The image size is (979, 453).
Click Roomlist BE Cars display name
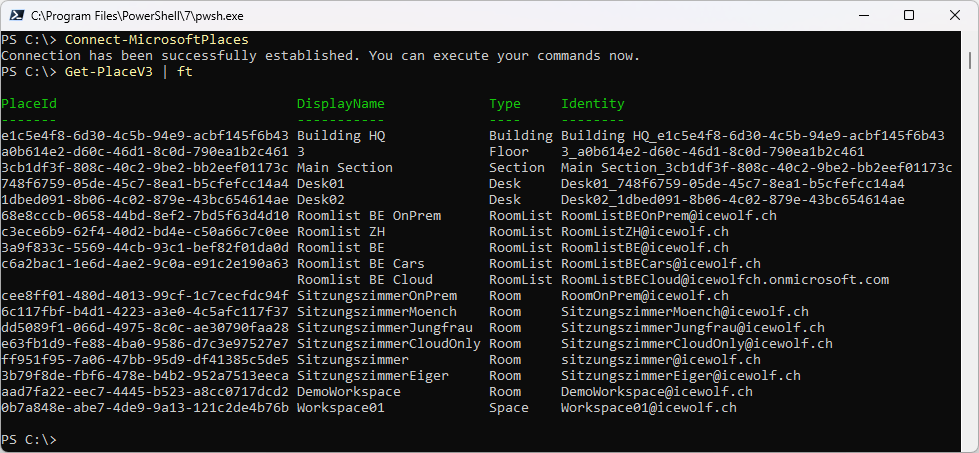(361, 263)
